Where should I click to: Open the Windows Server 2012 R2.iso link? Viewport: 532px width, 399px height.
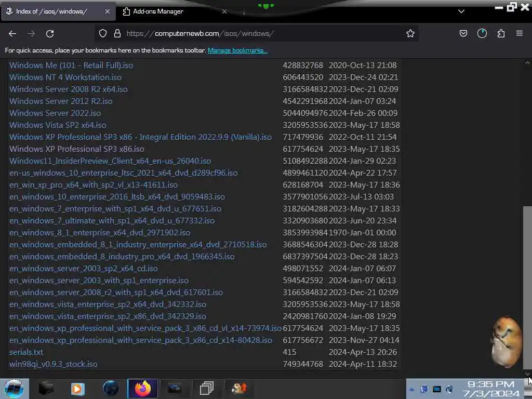(x=61, y=101)
